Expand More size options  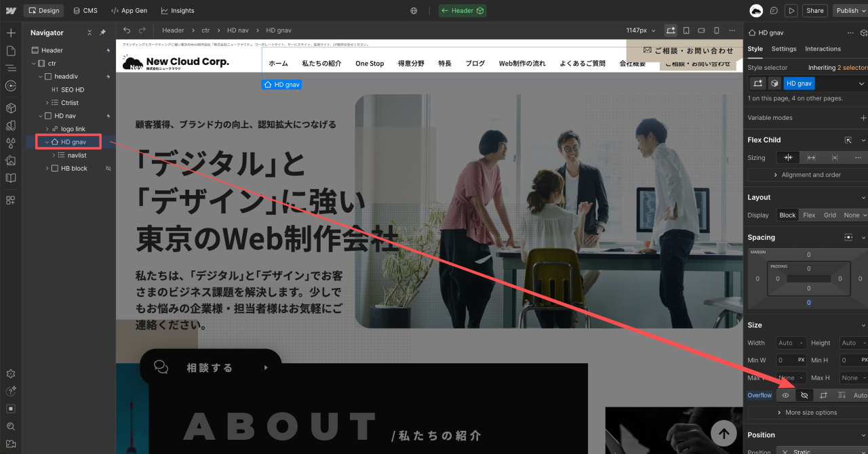click(x=806, y=412)
